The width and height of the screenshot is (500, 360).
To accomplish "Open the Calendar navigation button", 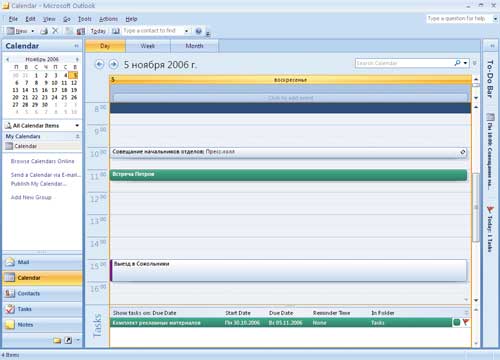I will coord(42,277).
